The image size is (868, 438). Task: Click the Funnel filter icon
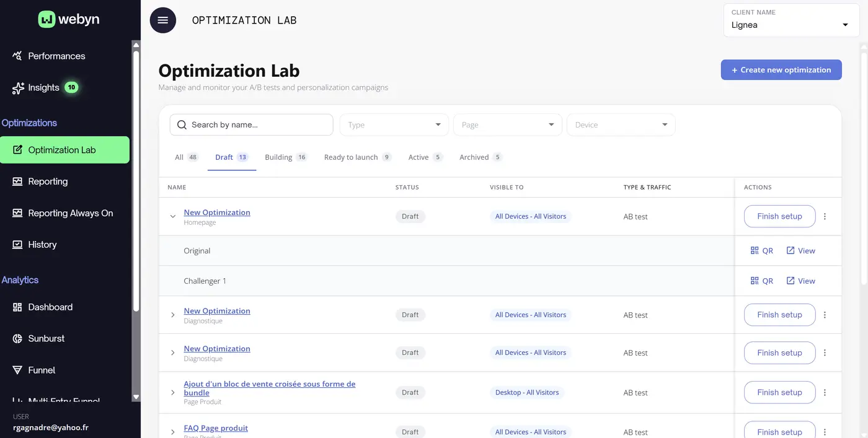(x=17, y=370)
